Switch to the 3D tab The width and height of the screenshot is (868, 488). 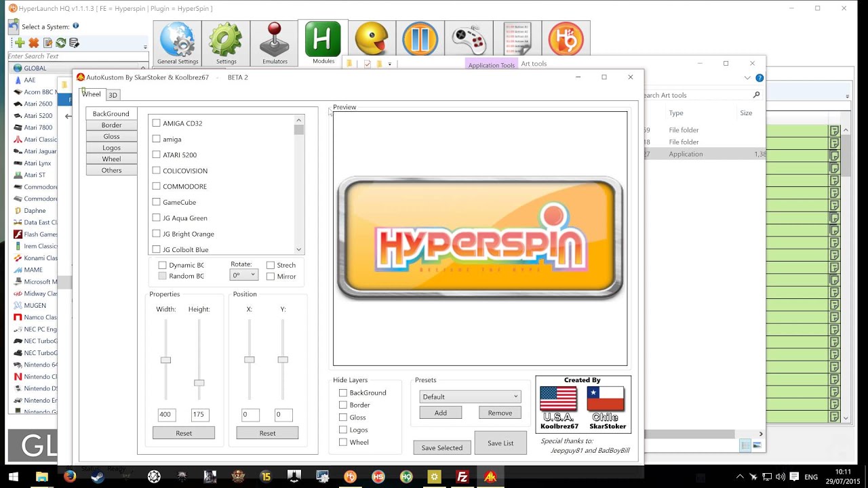113,95
